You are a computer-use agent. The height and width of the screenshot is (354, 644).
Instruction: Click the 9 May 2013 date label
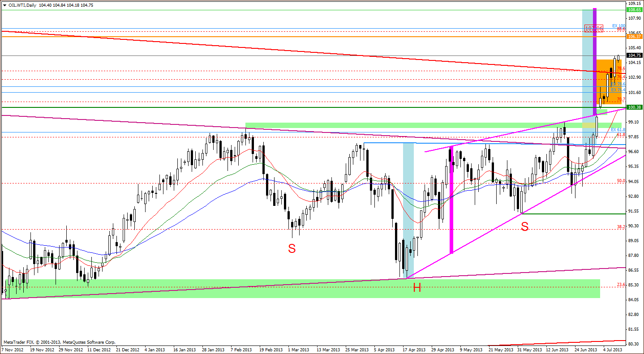(472, 350)
